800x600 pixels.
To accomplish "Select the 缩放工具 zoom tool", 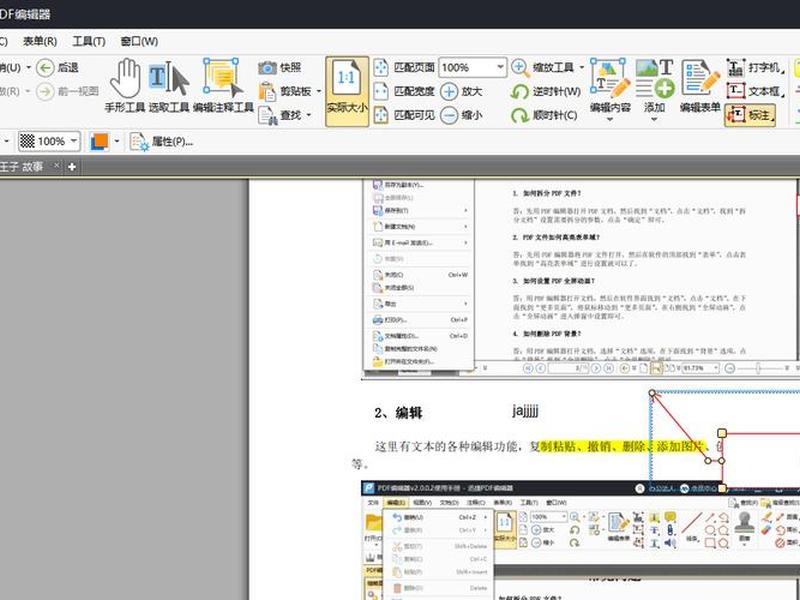I will click(542, 67).
